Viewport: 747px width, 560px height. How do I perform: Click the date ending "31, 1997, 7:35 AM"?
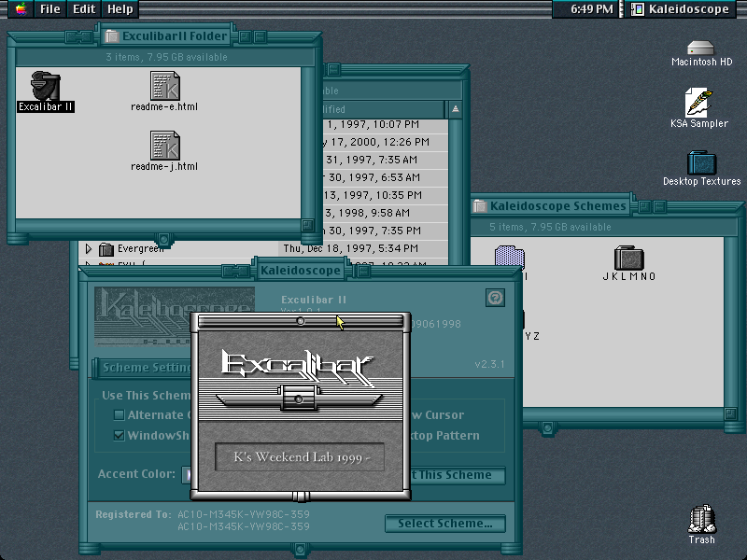[372, 160]
